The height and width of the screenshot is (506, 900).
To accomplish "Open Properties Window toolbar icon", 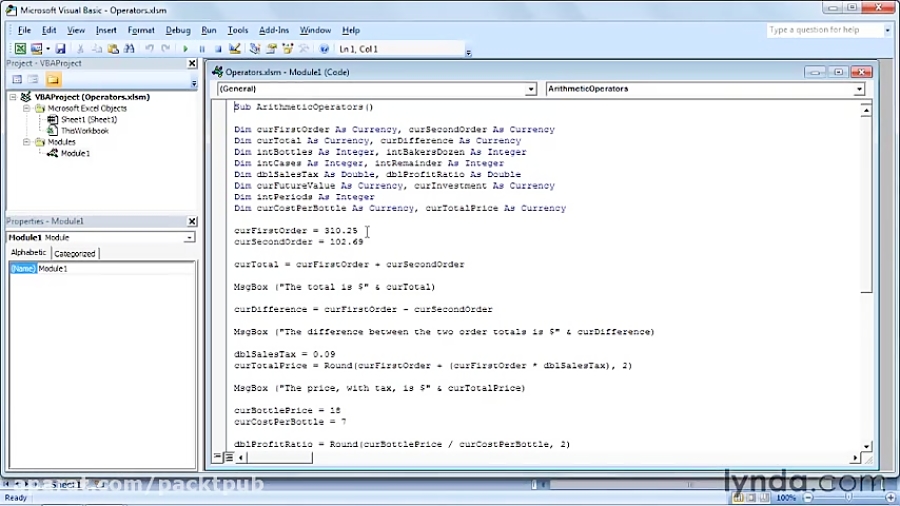I will (x=271, y=49).
